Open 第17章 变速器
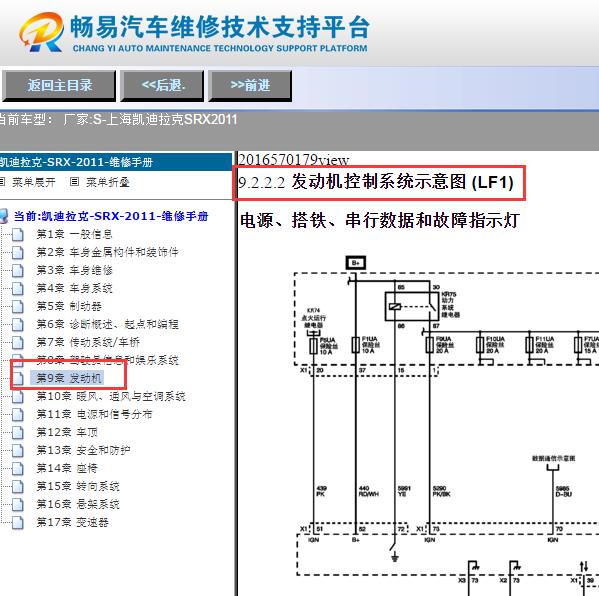599x596 pixels. 72,522
